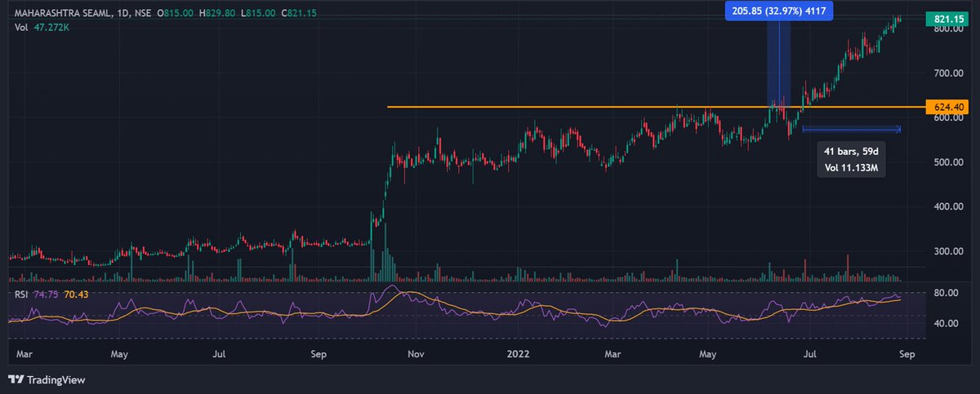The height and width of the screenshot is (394, 980).
Task: Select the MAHARASHTRA SEAML symbol title
Action: [63, 14]
